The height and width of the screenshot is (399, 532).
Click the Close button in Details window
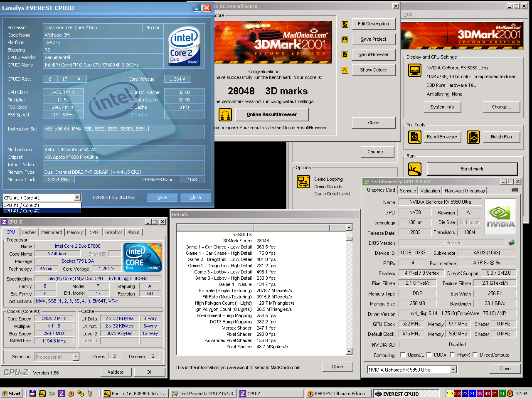point(337,367)
